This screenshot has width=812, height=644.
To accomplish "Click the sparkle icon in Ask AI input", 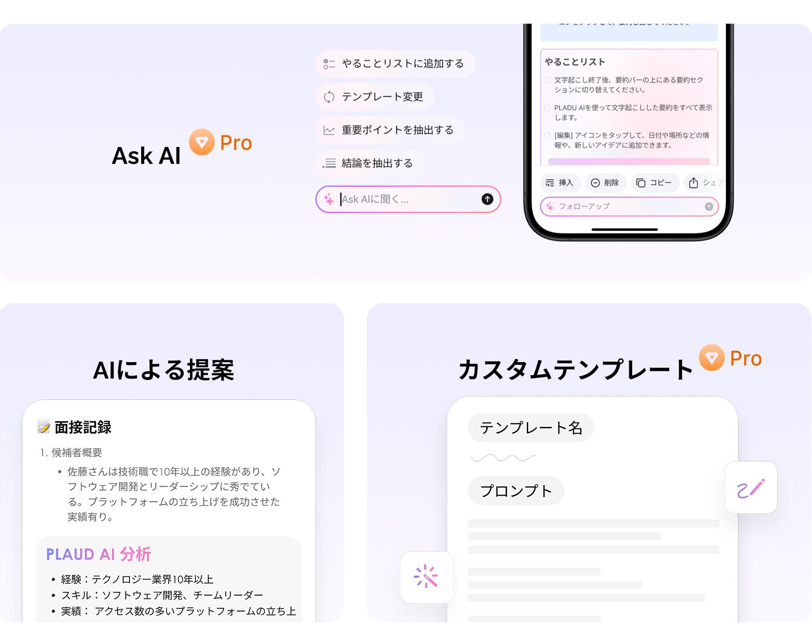I will tap(329, 199).
